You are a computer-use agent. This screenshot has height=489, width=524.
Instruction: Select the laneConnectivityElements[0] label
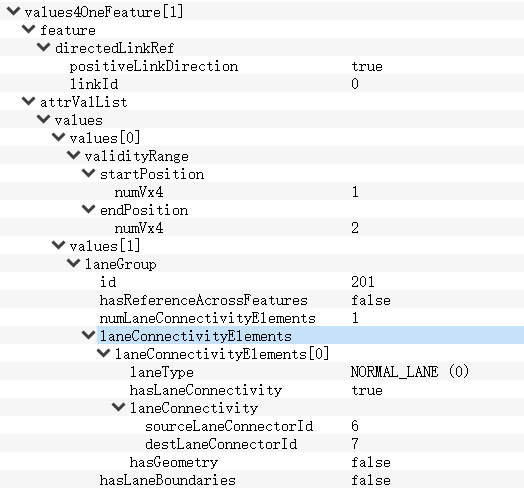[x=222, y=354]
